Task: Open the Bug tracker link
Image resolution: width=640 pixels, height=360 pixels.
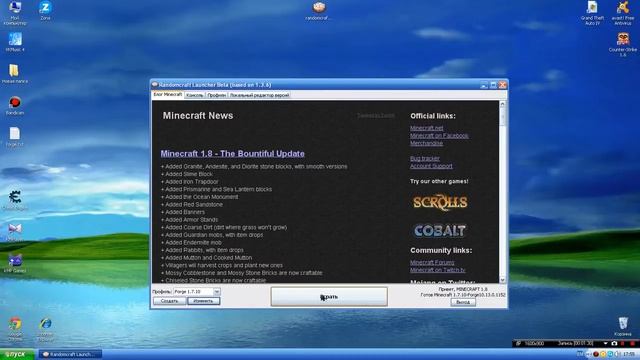Action: coord(425,158)
